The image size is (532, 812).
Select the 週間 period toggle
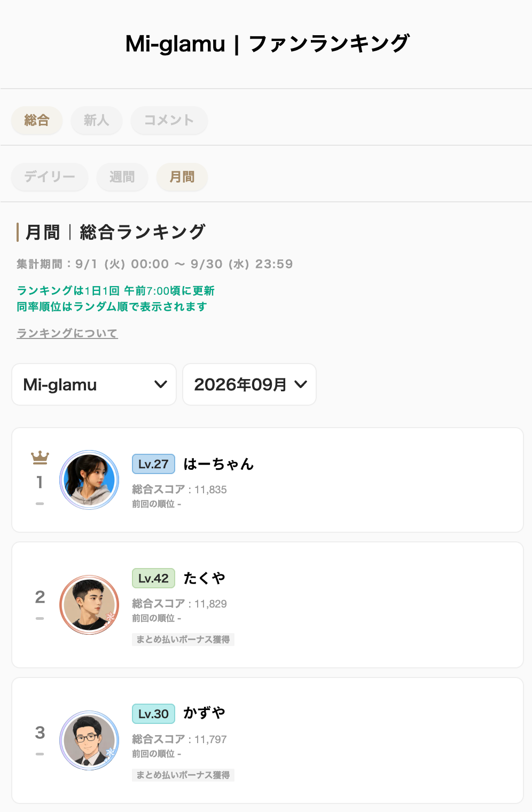pyautogui.click(x=122, y=177)
